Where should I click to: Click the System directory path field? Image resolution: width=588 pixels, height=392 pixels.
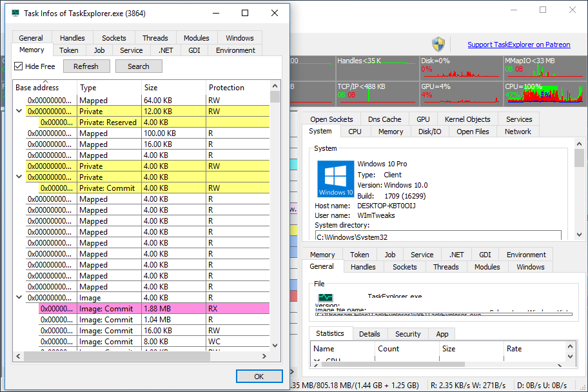pos(438,236)
